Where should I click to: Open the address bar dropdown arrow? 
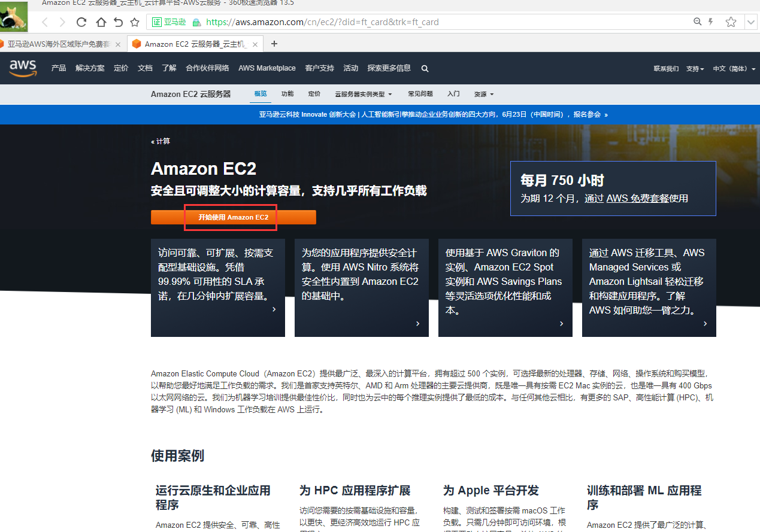pyautogui.click(x=751, y=22)
